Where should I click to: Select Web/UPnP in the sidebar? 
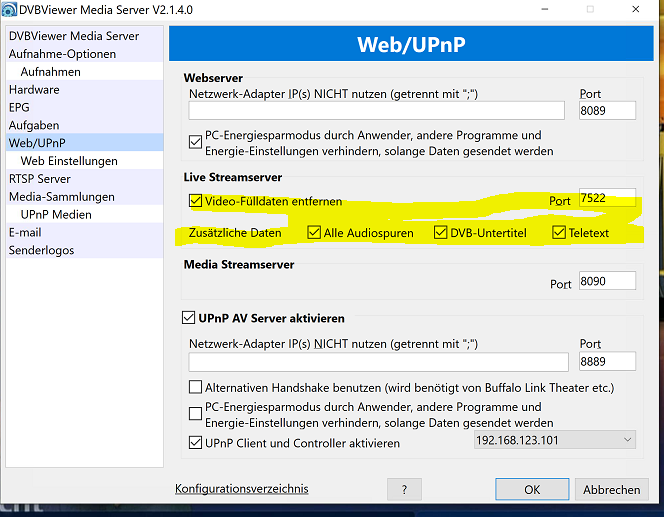pos(85,143)
